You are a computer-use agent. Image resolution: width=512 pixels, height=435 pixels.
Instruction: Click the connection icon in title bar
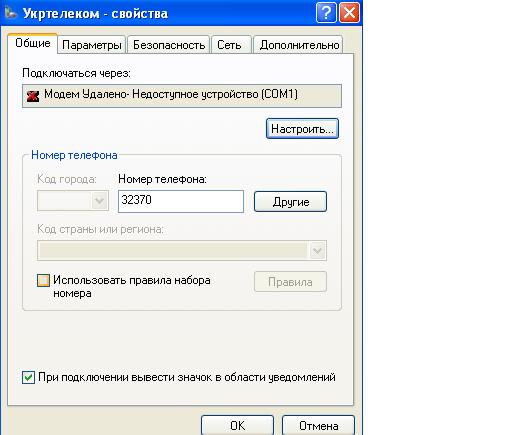11,13
